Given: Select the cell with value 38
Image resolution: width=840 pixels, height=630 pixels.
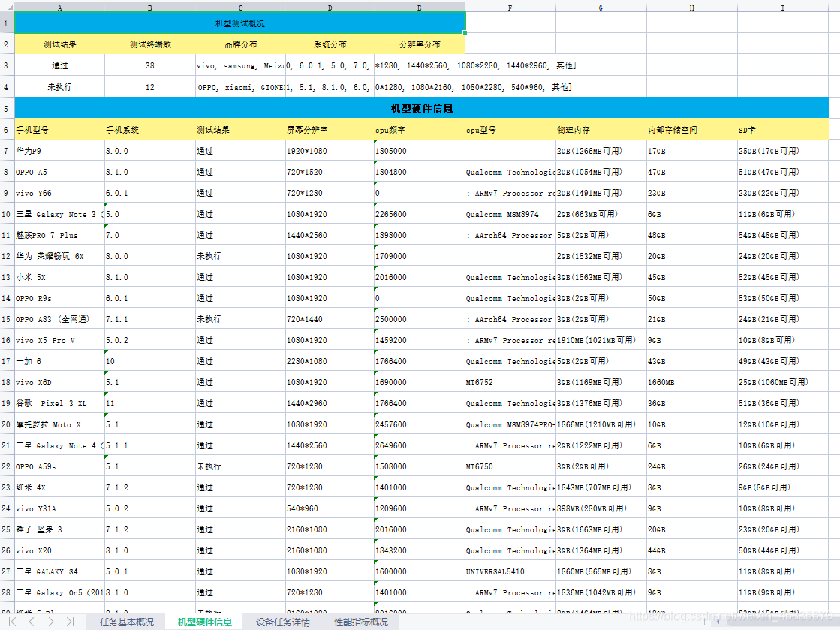Looking at the screenshot, I should [150, 65].
